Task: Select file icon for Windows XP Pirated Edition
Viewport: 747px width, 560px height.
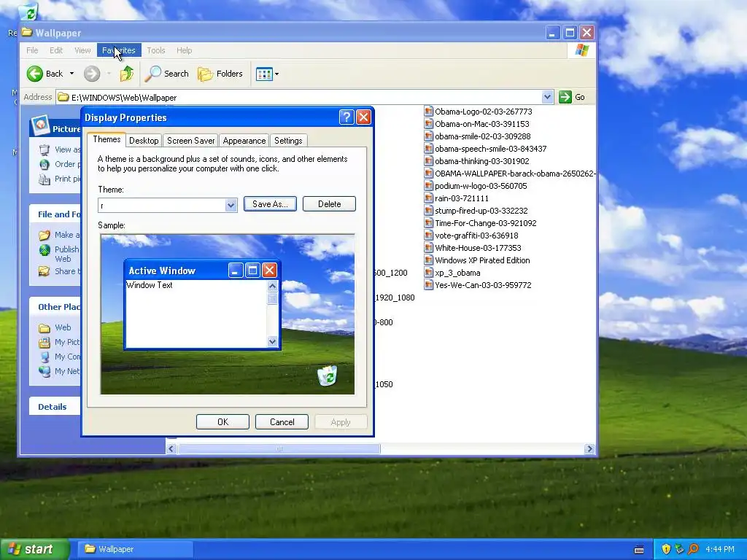Action: [428, 260]
